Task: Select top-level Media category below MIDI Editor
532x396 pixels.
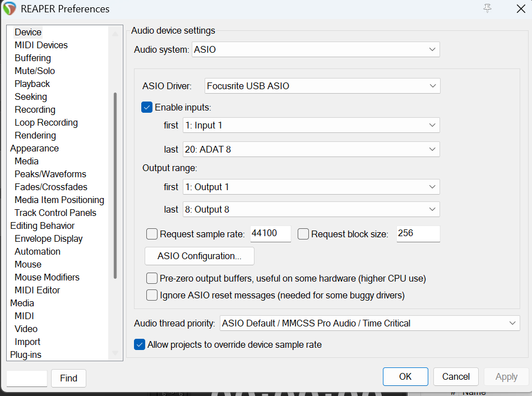Action: point(22,303)
